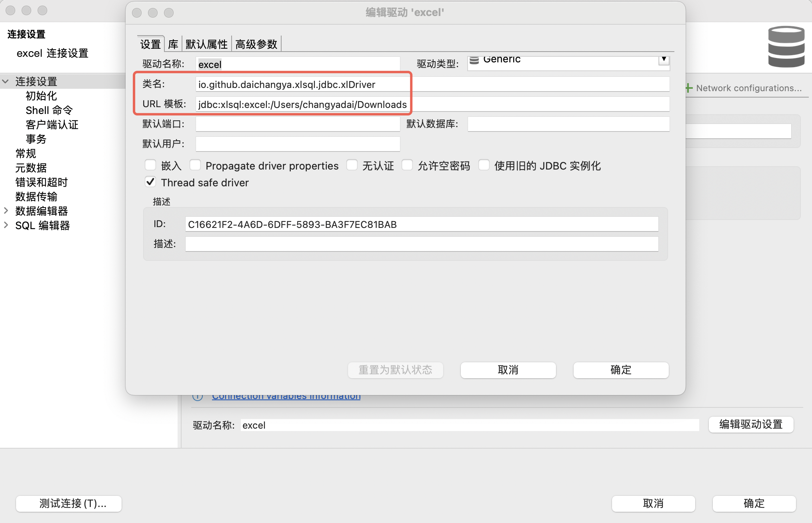812x523 pixels.
Task: Enable the 嵌入 checkbox
Action: 150,165
